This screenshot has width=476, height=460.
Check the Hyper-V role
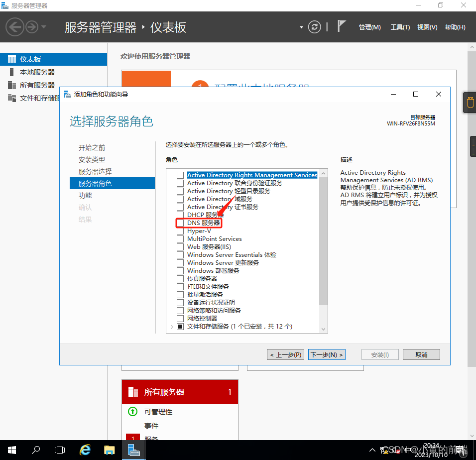point(180,231)
